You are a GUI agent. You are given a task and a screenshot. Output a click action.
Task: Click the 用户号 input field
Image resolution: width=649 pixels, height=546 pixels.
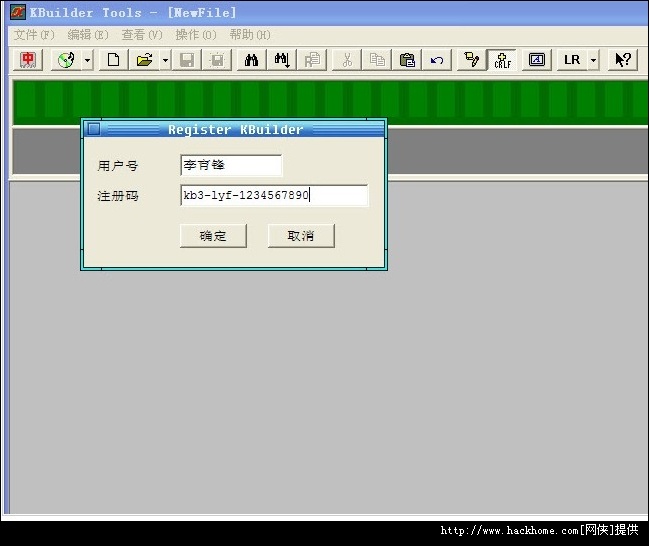[231, 165]
